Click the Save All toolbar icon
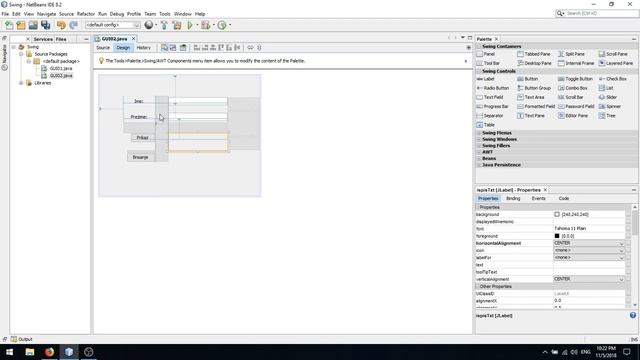 click(x=45, y=25)
